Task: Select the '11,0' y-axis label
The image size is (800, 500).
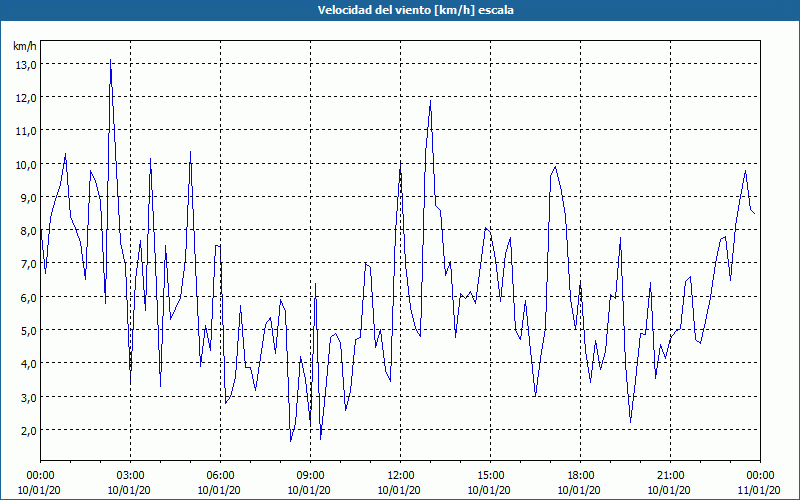Action: click(26, 131)
